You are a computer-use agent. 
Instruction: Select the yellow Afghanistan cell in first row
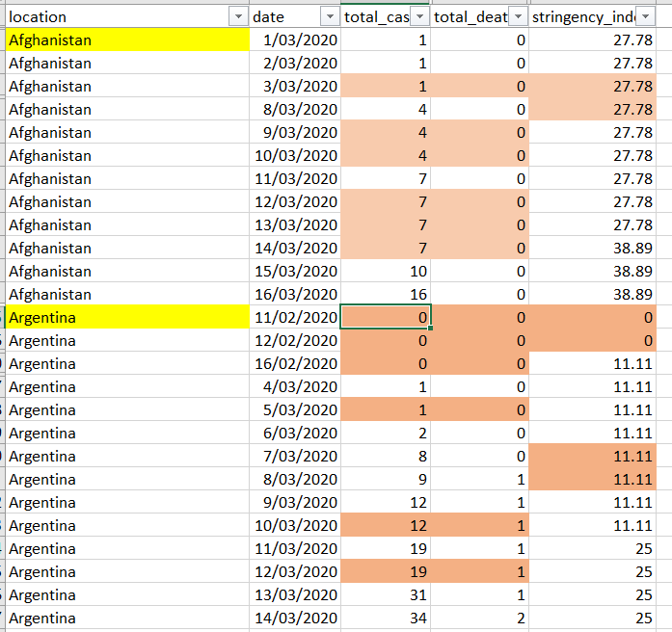point(127,39)
